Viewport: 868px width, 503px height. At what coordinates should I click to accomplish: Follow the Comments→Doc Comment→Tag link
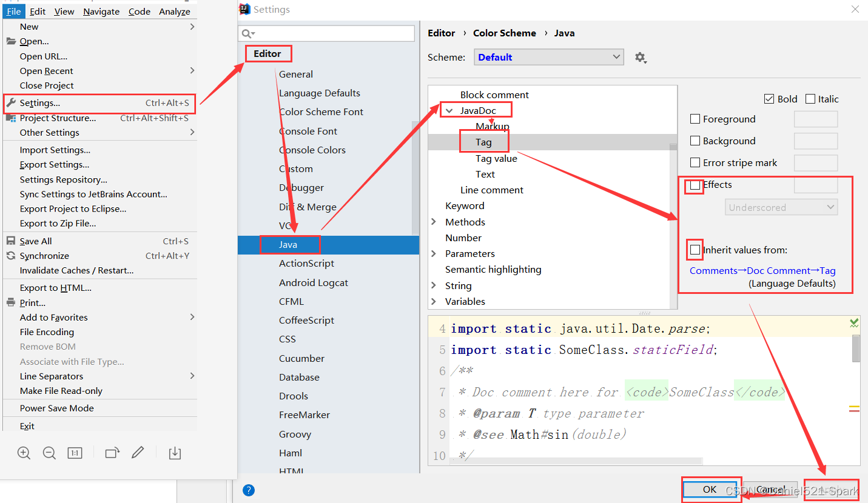tap(762, 271)
